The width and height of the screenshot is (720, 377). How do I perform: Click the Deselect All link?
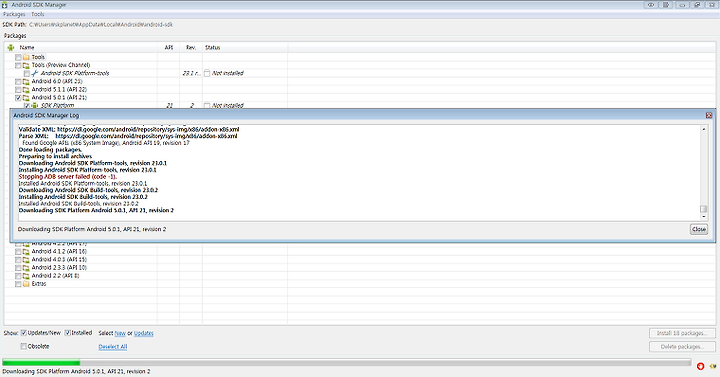pos(112,347)
